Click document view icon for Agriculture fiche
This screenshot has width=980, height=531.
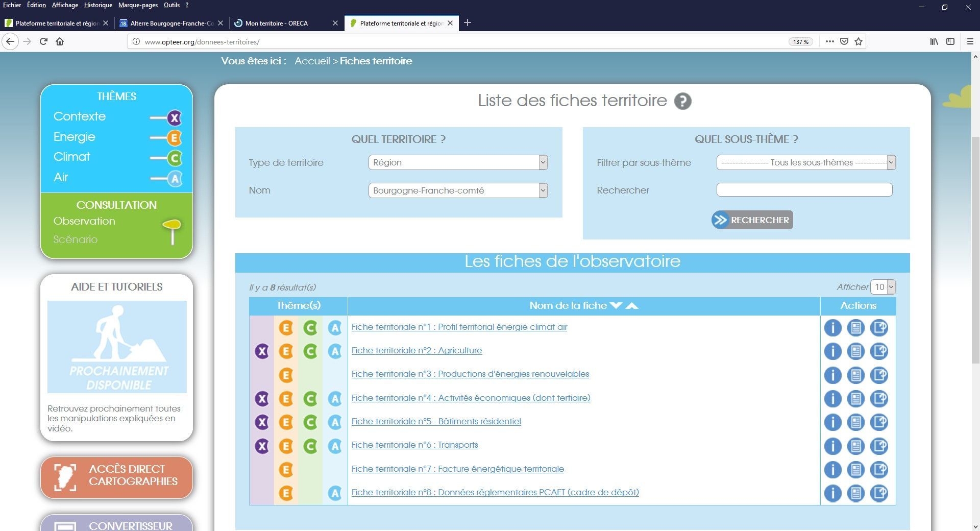click(856, 351)
